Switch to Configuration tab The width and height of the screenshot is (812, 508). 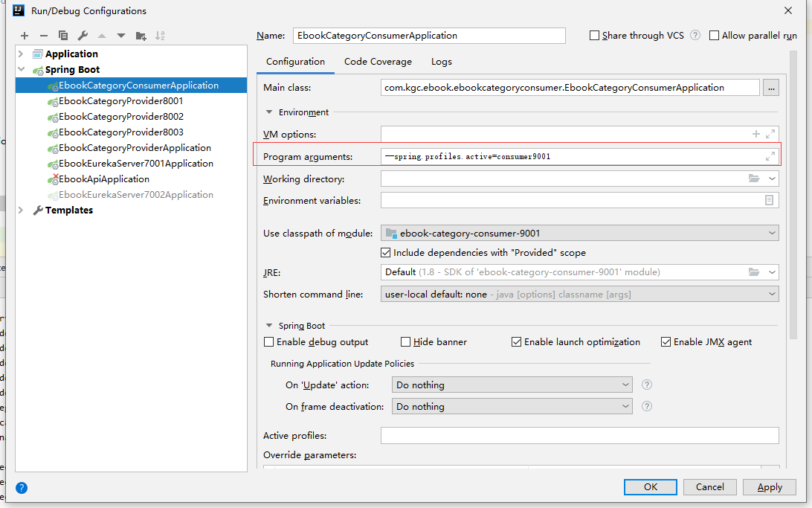point(296,62)
